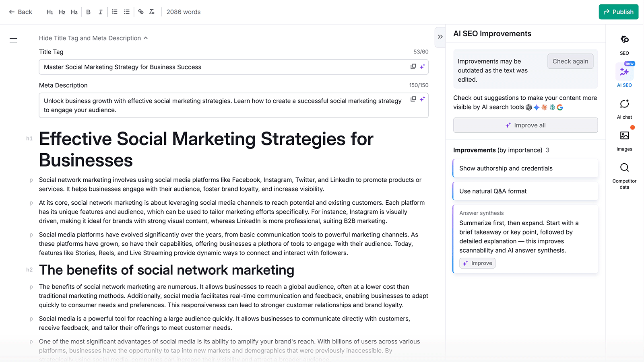
Task: Publish the article
Action: click(618, 12)
